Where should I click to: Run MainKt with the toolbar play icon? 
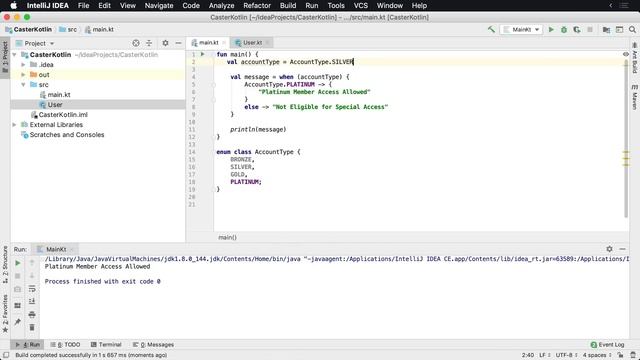(551, 29)
